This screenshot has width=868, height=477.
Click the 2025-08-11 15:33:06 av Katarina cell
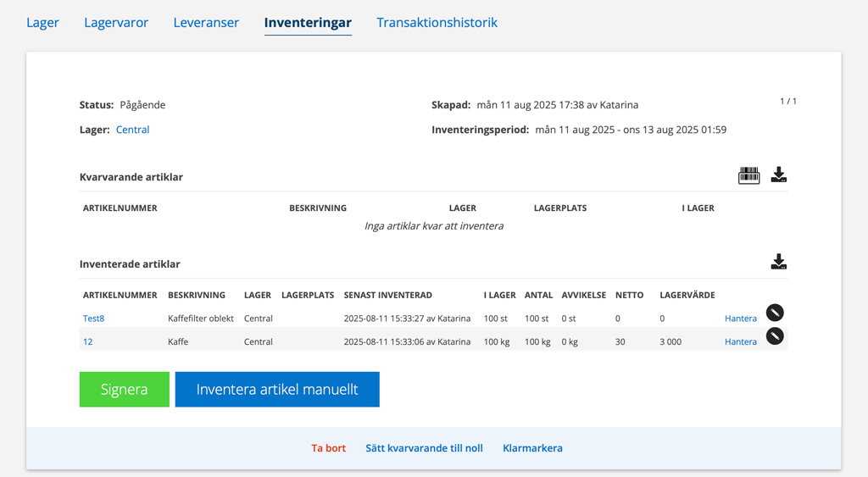click(407, 341)
